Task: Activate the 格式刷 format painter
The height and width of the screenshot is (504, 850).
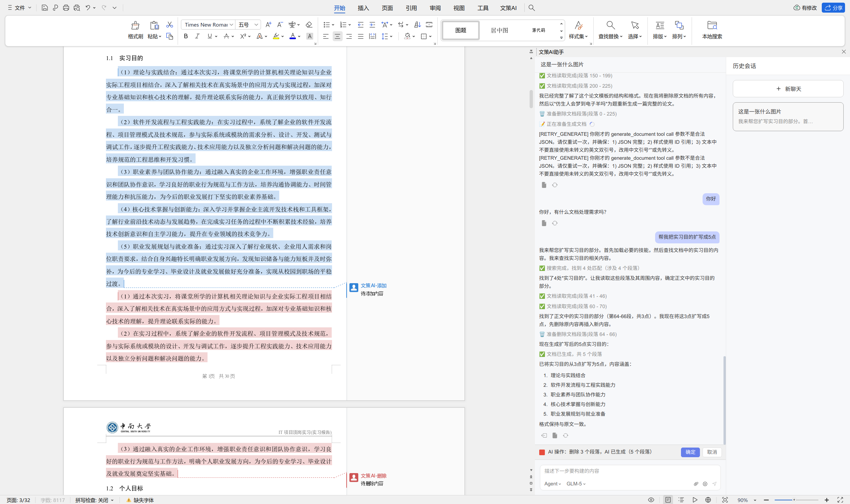Action: tap(135, 30)
